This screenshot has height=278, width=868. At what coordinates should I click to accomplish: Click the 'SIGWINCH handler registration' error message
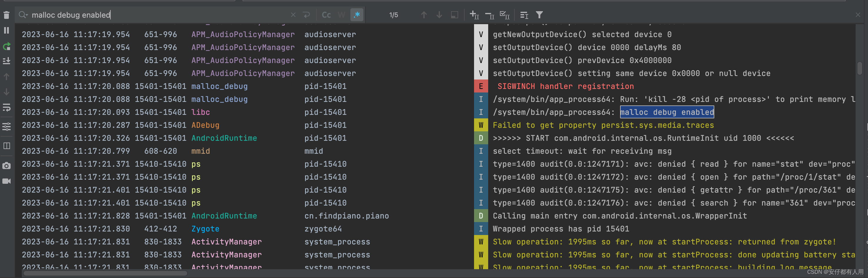566,86
